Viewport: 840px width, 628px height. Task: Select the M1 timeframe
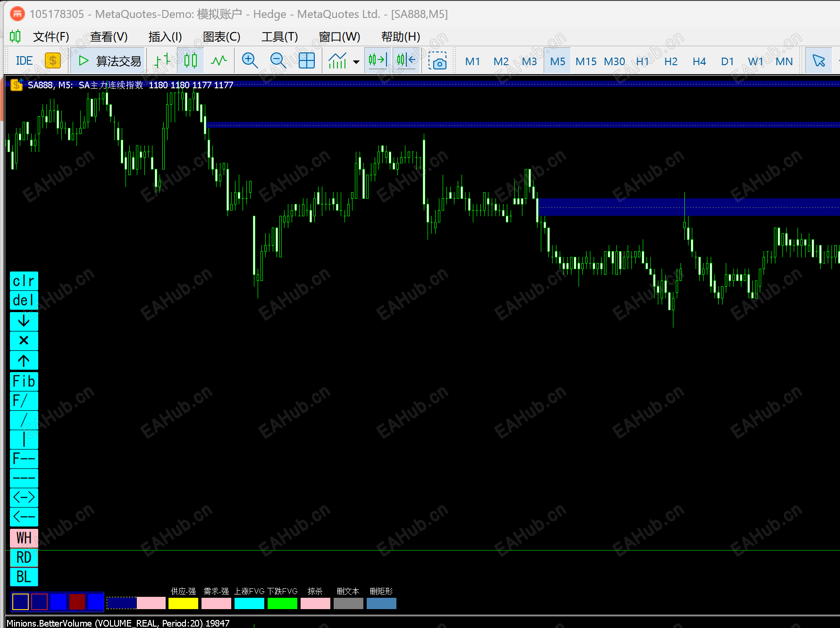point(472,61)
